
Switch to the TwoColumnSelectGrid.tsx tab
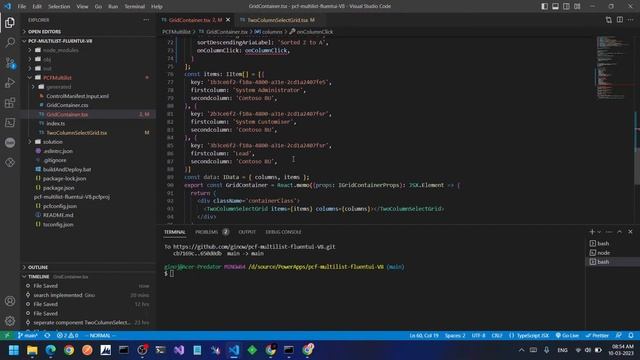tap(278, 20)
